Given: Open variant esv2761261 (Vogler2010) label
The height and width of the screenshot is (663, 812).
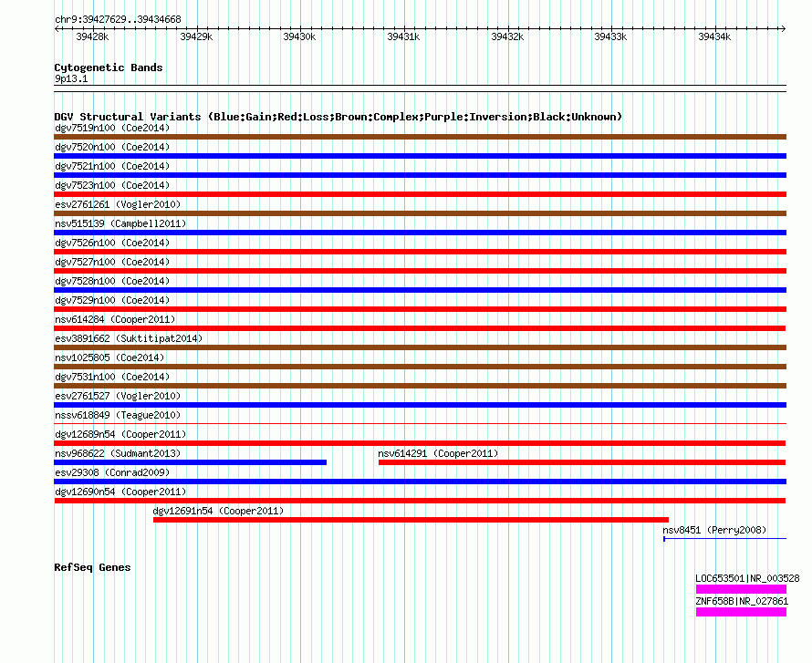Looking at the screenshot, I should 118,204.
